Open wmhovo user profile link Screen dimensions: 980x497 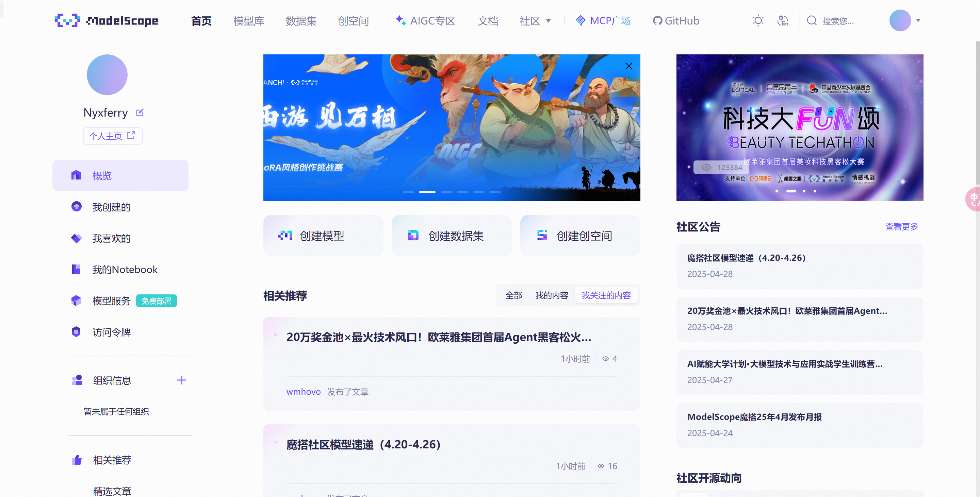pyautogui.click(x=303, y=391)
